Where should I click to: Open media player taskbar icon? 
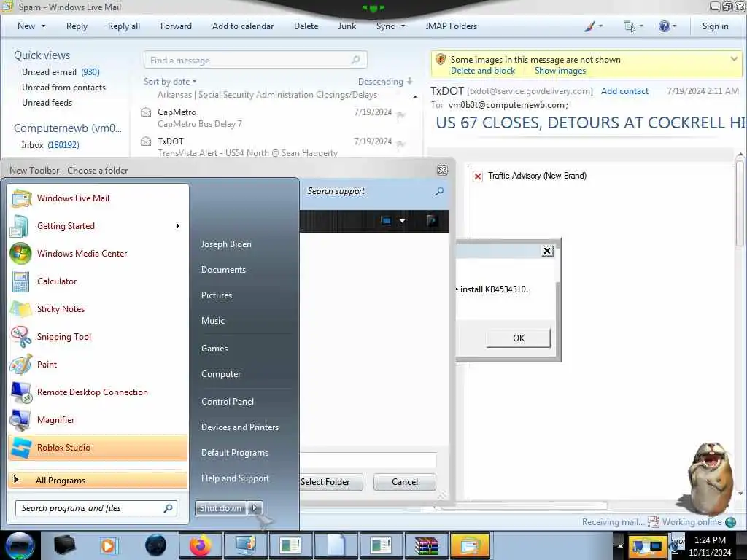109,545
